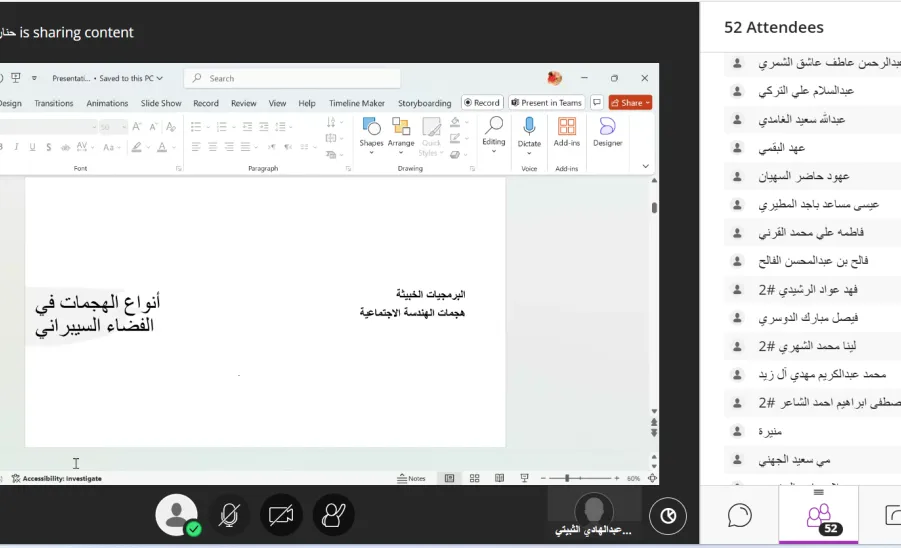
Task: Open font color dropdown arrow
Action: click(x=174, y=148)
